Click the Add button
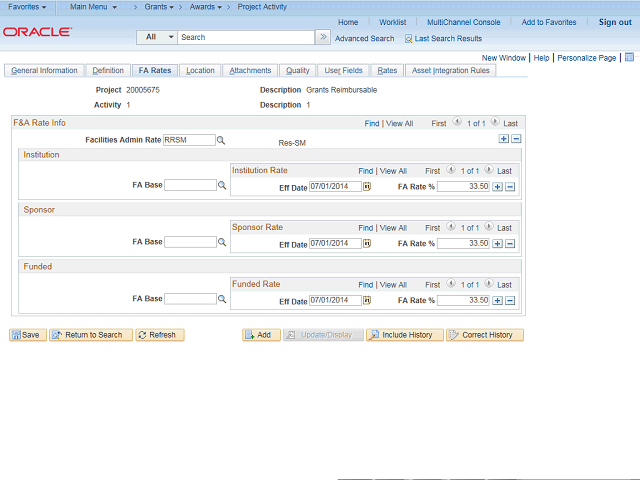This screenshot has height=480, width=640. point(261,335)
